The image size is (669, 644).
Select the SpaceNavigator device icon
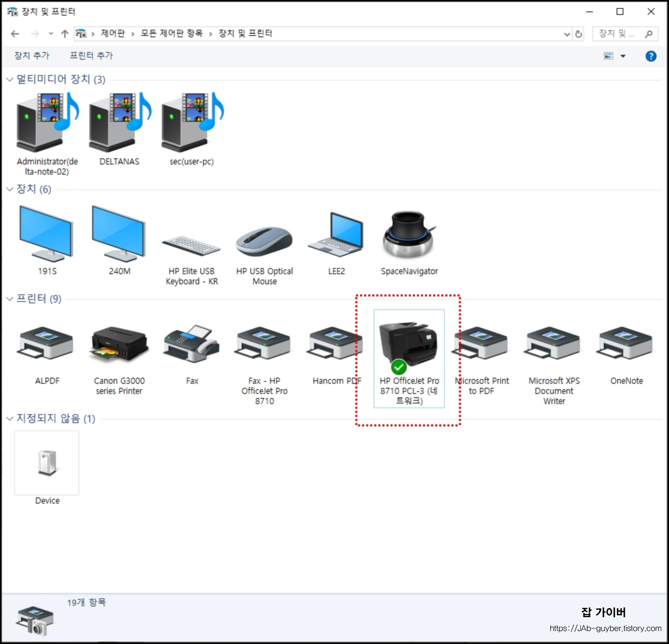[x=409, y=235]
